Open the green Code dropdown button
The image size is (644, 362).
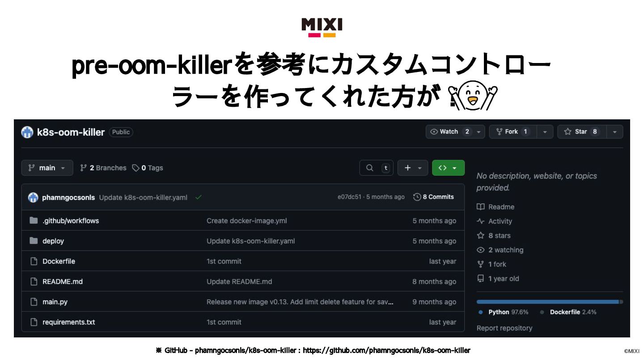coord(448,168)
